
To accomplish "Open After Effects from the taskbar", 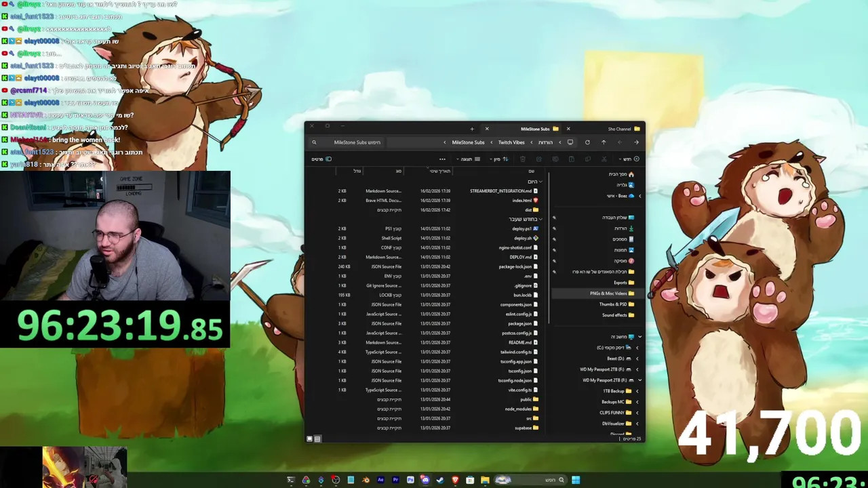I will pos(380,480).
